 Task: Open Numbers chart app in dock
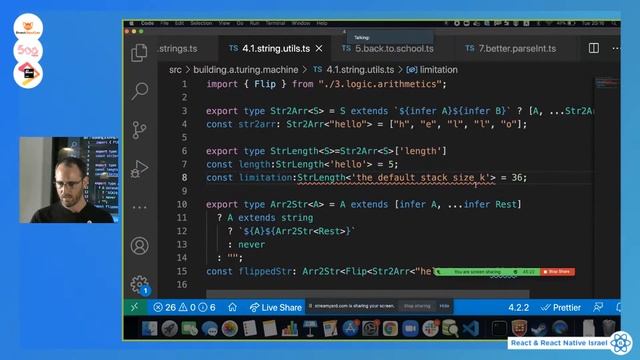(290, 329)
